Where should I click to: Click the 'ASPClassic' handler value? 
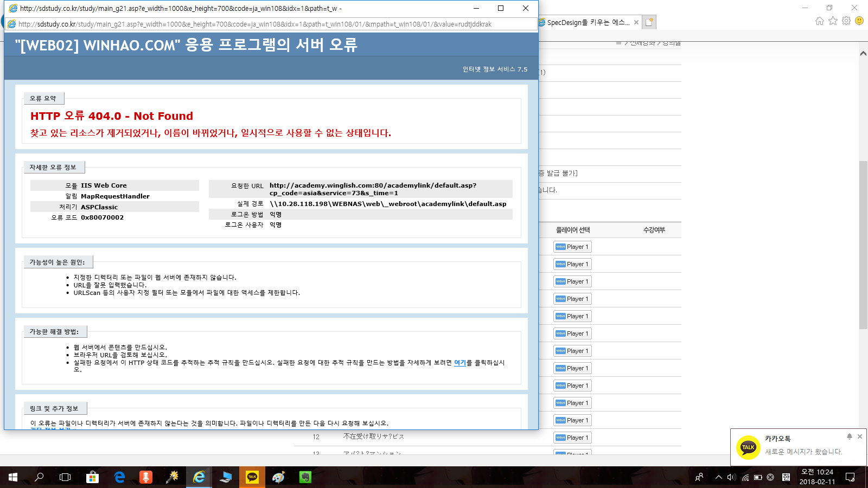click(x=99, y=207)
